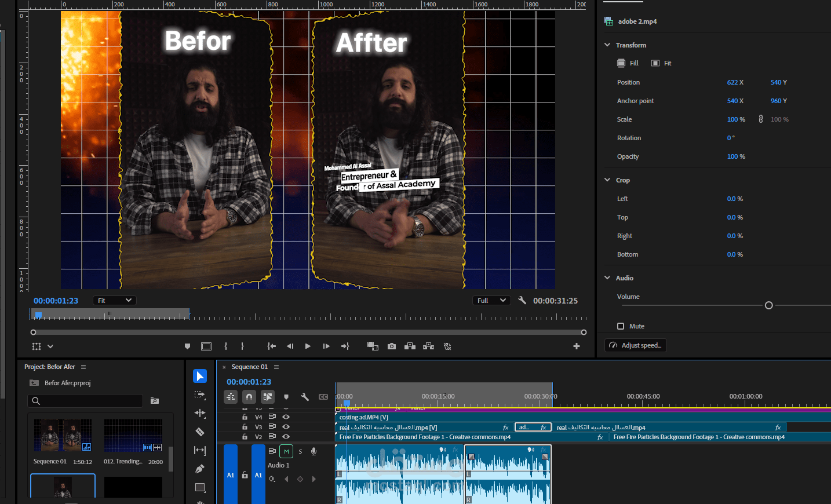Collapse the Crop section
The image size is (831, 504).
point(607,180)
